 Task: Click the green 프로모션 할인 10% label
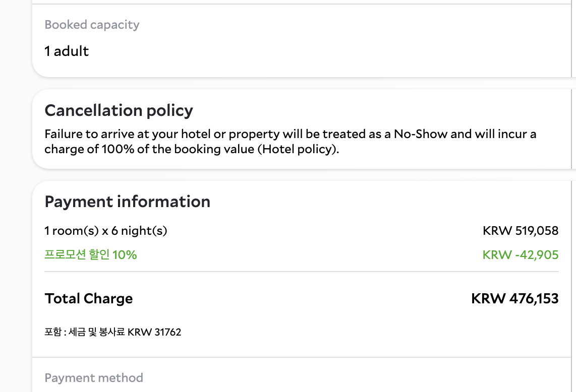click(91, 255)
